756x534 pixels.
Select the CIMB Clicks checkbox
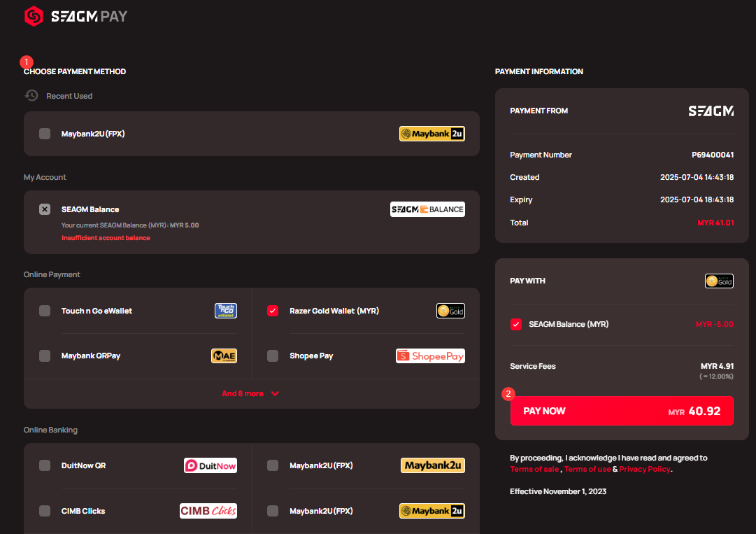(45, 511)
